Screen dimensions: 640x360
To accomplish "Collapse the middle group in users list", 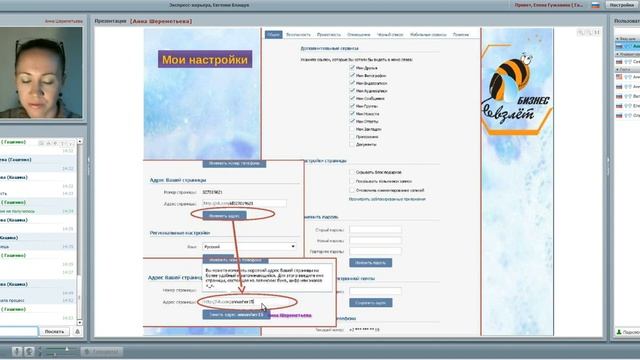I will point(618,54).
